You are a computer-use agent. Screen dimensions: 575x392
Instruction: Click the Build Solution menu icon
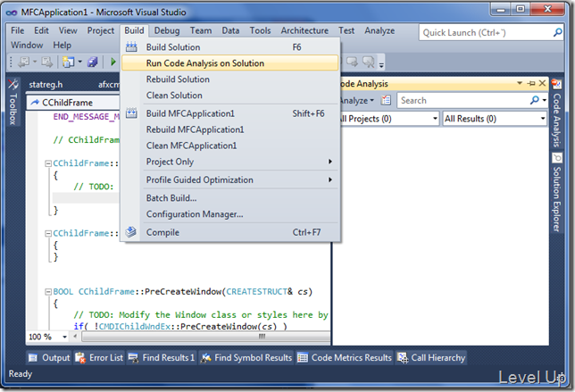(131, 47)
